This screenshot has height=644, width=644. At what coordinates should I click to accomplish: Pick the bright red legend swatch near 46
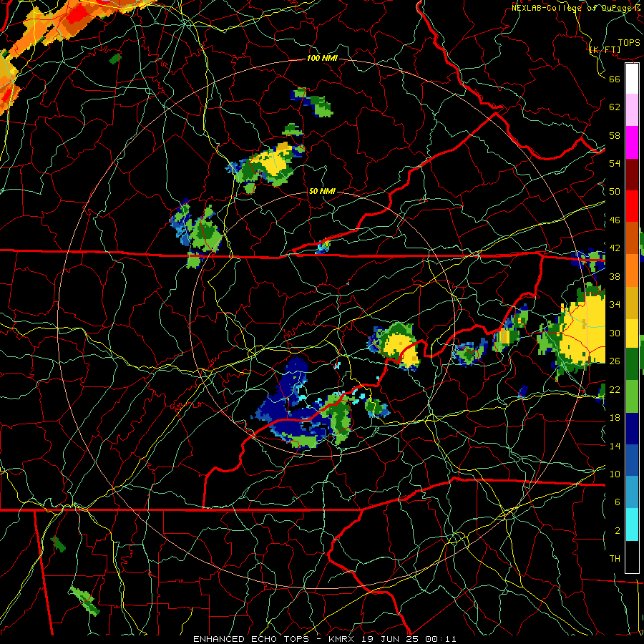[632, 206]
